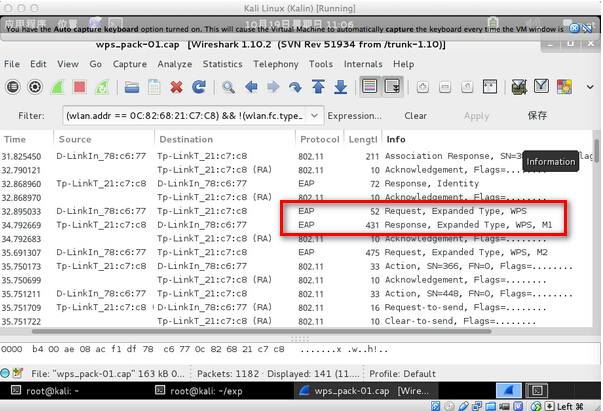Open the View menu

point(68,64)
